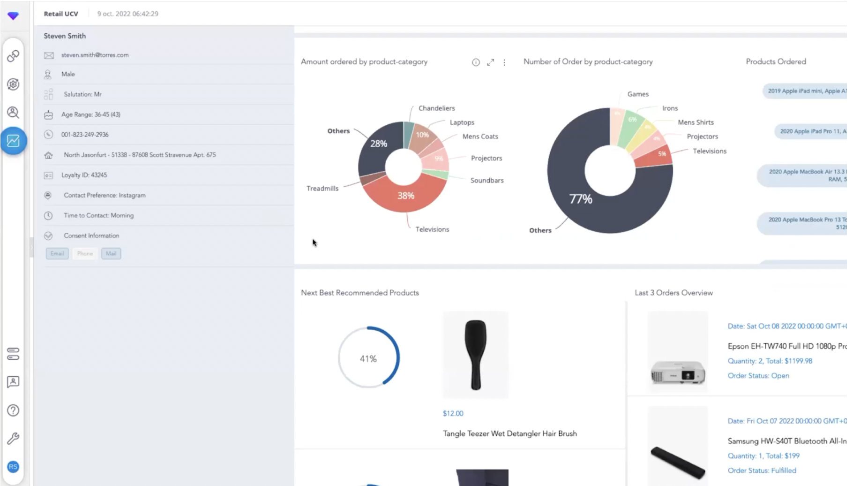Open the toggle switches sidebar icon
Viewport: 868px width, 486px height.
coord(13,354)
